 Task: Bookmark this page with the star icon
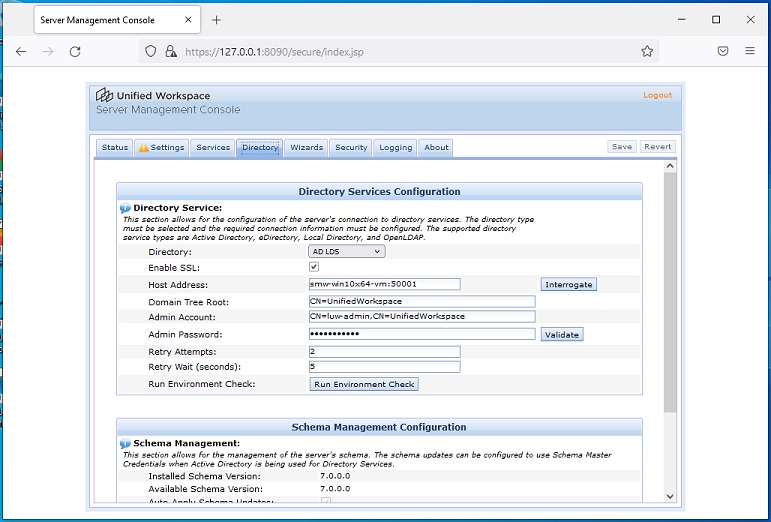tap(647, 51)
